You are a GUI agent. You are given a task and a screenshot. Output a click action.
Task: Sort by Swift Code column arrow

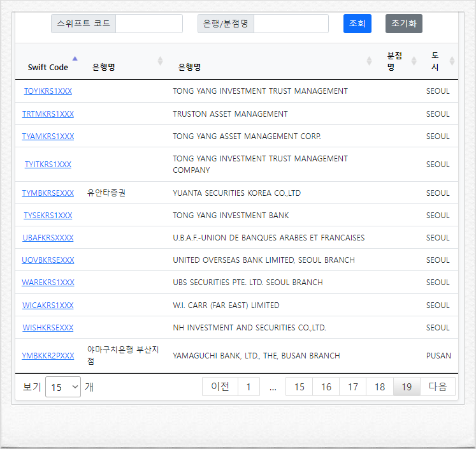(75, 59)
